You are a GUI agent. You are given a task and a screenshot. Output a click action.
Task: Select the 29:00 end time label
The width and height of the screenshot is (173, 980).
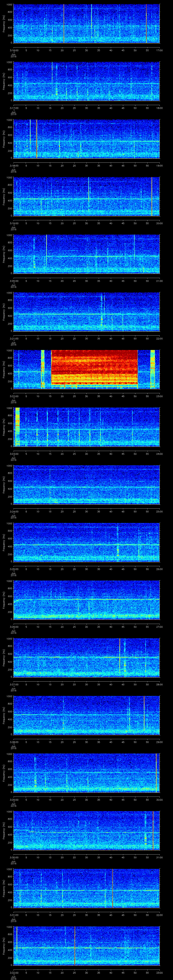159,742
